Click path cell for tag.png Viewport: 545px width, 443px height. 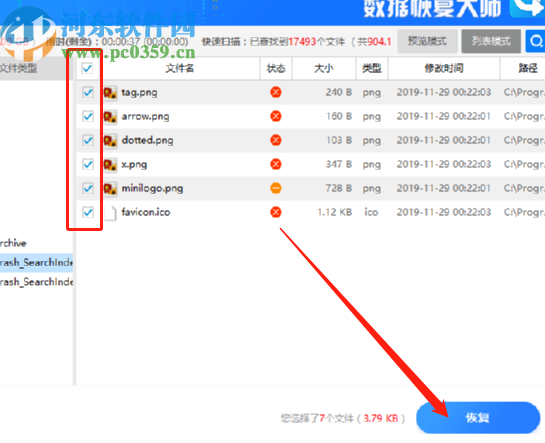(524, 92)
